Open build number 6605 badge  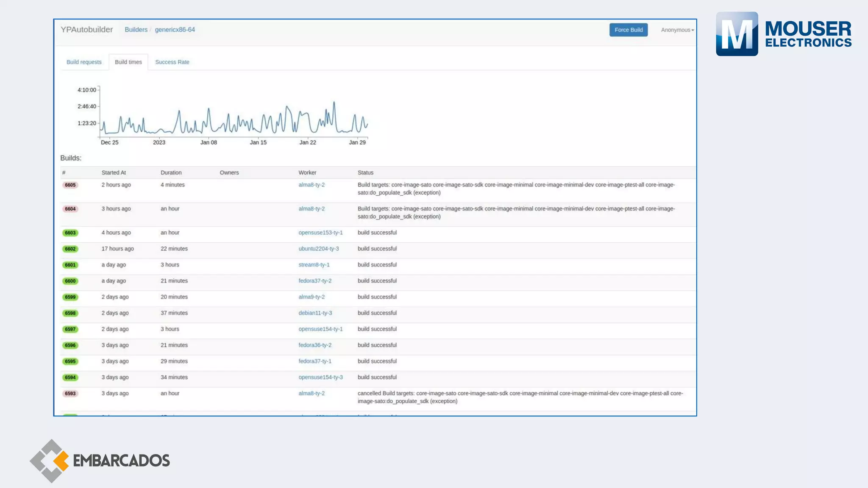coord(70,185)
